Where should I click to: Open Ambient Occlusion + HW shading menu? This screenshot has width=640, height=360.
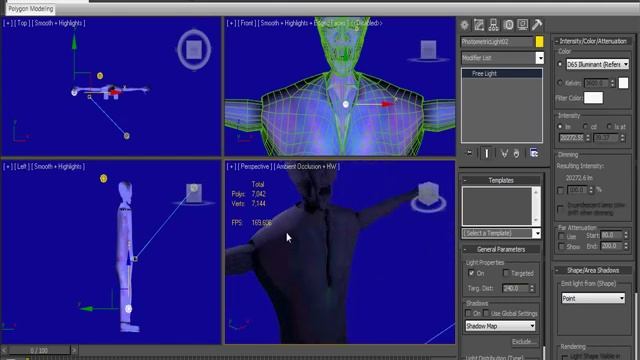[307, 167]
